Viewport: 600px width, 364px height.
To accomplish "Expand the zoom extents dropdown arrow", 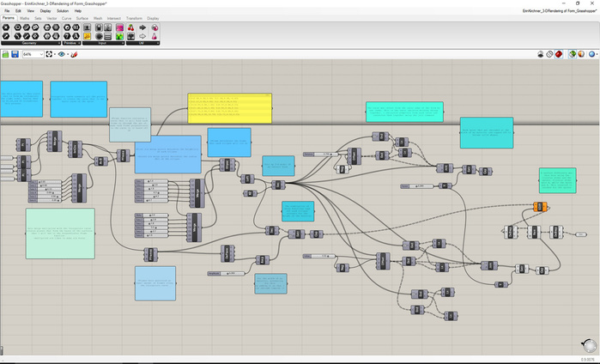I will pos(55,54).
